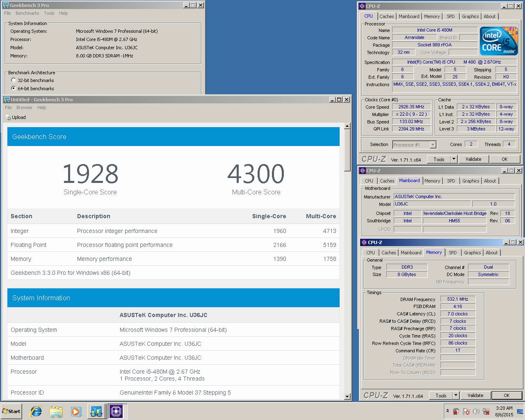Open the Benchmarks menu
The height and width of the screenshot is (420, 525).
tap(27, 13)
